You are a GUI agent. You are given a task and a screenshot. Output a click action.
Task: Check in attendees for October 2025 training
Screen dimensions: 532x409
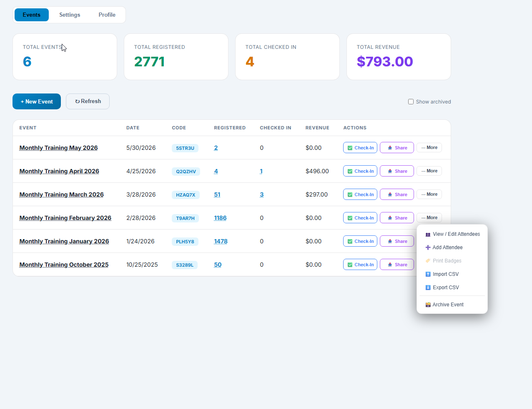(360, 265)
